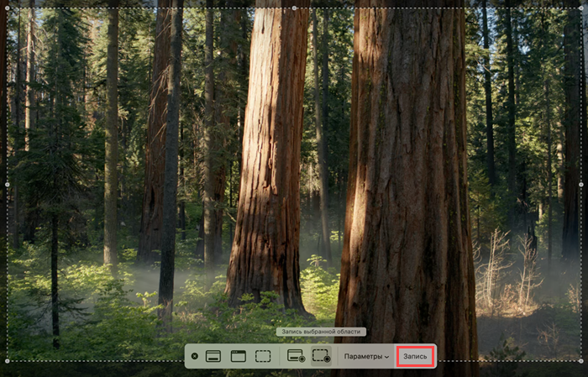Viewport: 588px width, 377px height.
Task: Close the screenshot toolbar with the X icon
Action: point(194,356)
